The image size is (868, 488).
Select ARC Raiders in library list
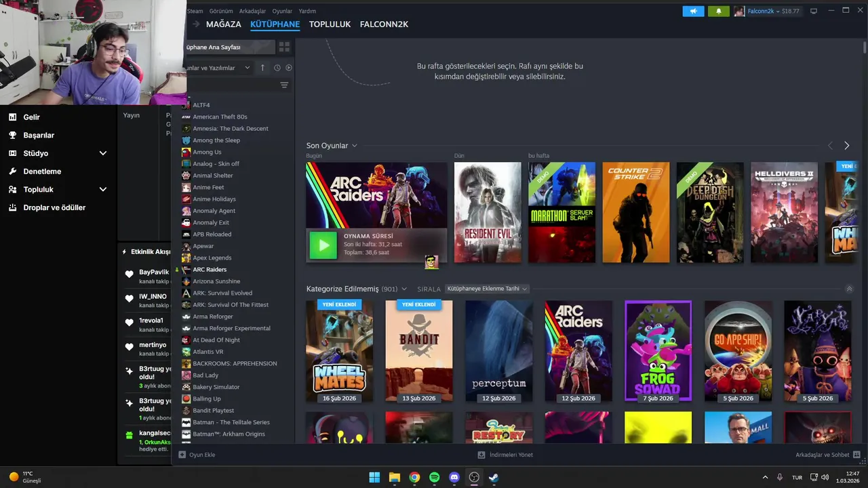pyautogui.click(x=210, y=270)
